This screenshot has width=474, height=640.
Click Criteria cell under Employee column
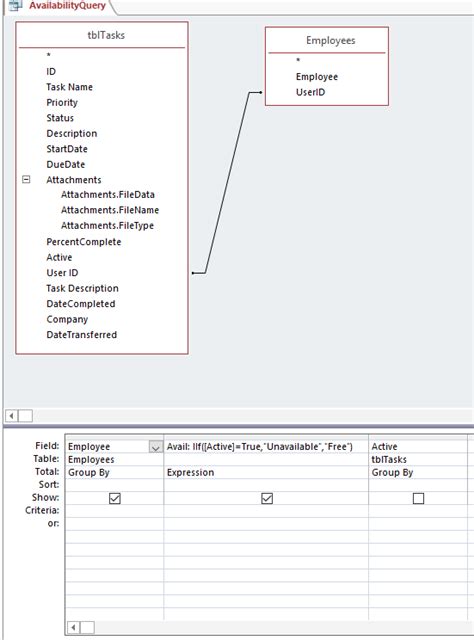click(x=114, y=511)
